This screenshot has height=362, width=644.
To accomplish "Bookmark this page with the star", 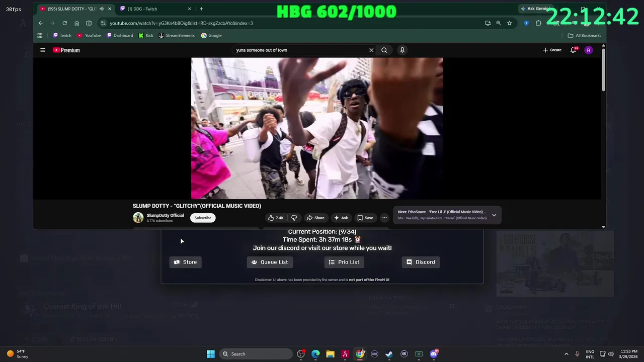I will [509, 23].
